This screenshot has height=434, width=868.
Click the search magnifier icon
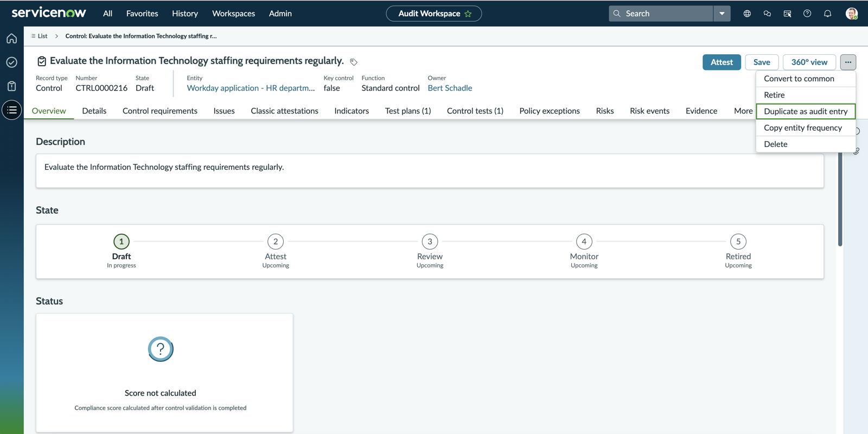(617, 14)
